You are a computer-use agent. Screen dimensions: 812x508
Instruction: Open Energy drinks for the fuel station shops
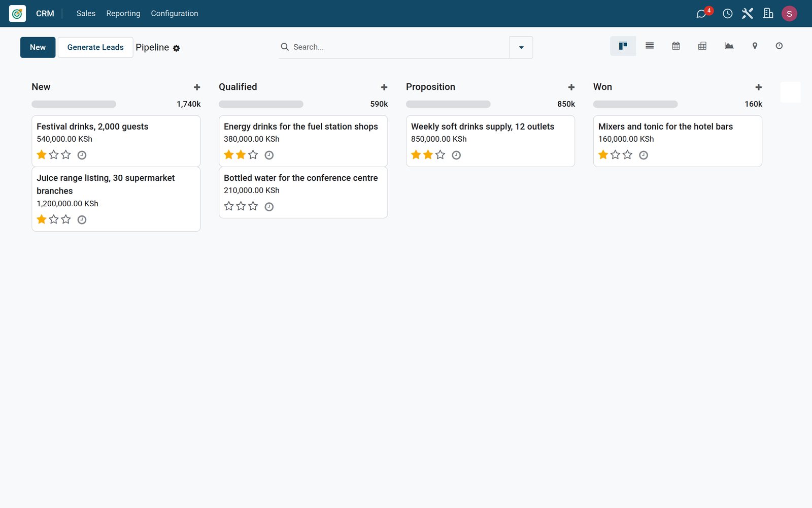(x=303, y=141)
